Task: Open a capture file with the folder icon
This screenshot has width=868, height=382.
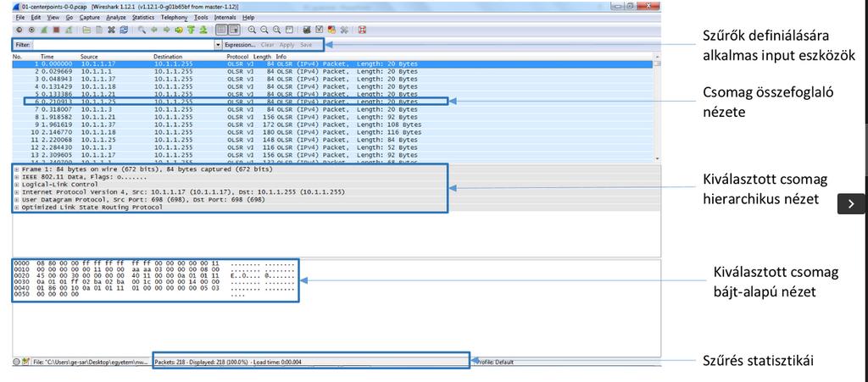Action: [86, 30]
